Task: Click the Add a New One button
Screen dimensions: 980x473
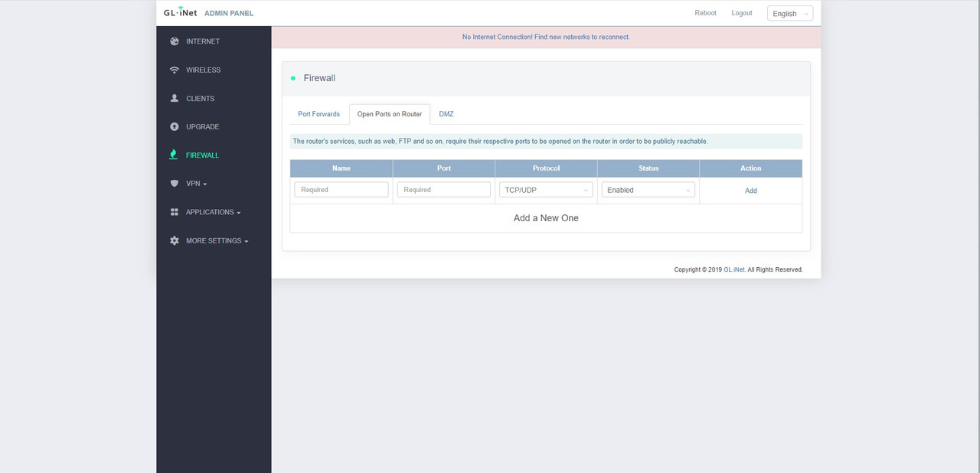Action: point(546,218)
